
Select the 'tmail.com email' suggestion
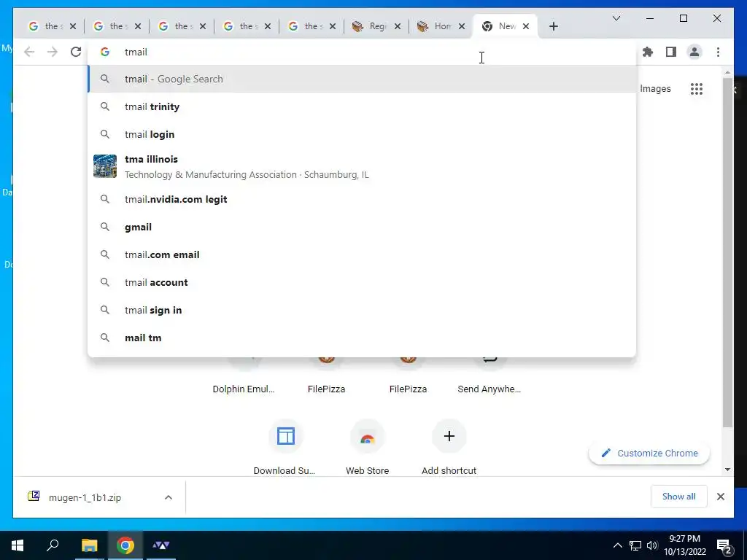pyautogui.click(x=362, y=254)
